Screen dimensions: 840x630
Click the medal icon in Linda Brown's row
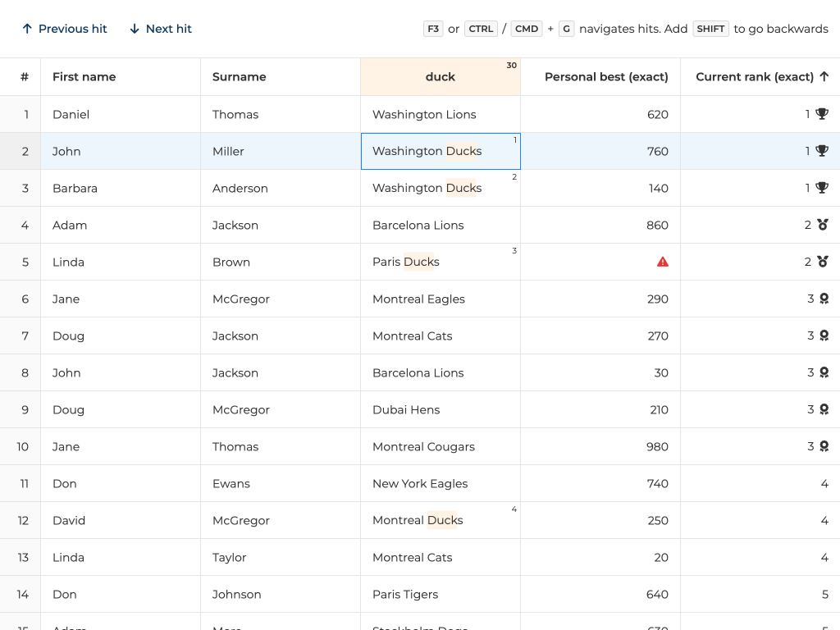coord(822,262)
